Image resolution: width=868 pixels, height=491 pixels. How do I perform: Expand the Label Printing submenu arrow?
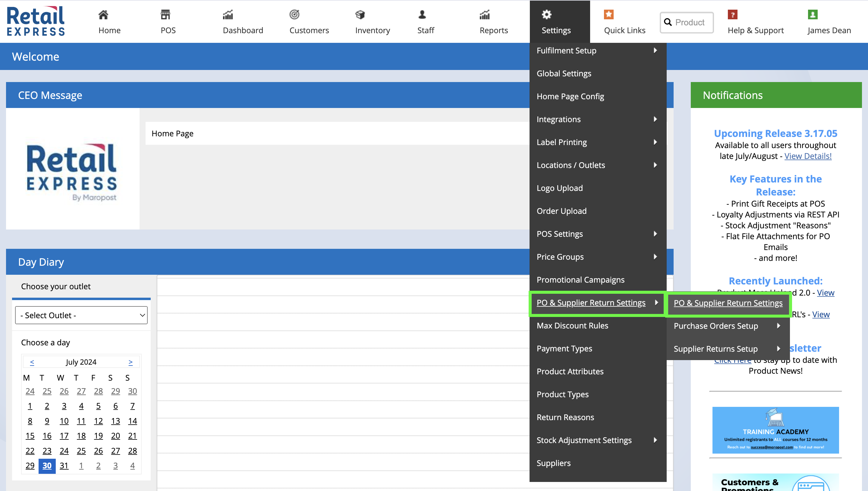[x=655, y=142]
